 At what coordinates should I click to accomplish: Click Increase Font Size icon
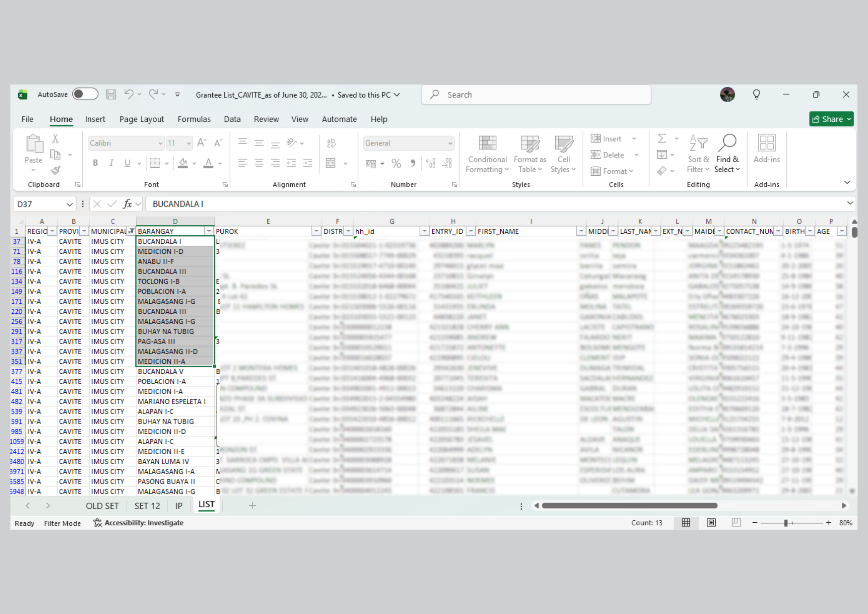(201, 143)
